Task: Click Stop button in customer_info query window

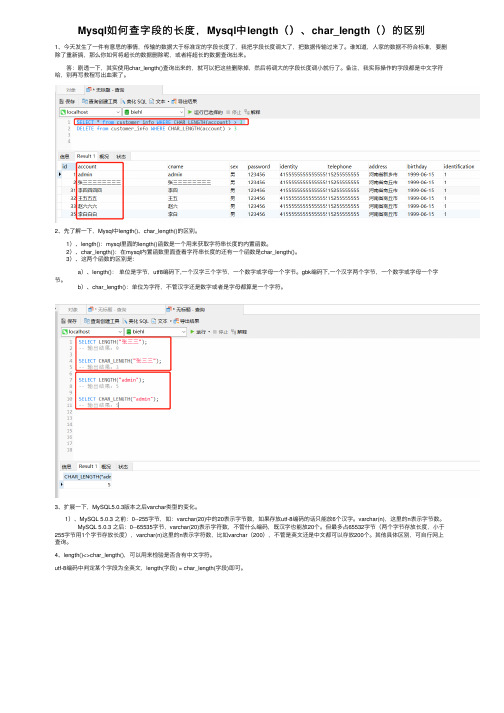Action: tap(233, 112)
